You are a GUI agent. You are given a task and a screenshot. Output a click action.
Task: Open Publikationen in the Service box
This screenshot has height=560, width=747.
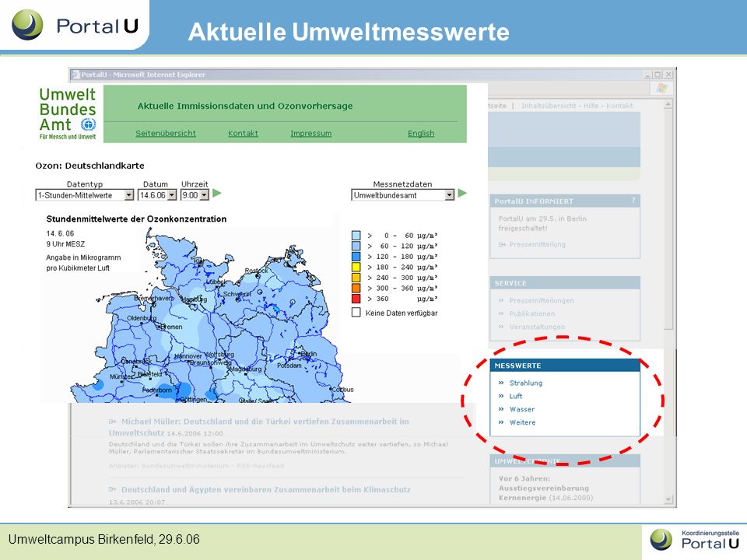pos(531,313)
